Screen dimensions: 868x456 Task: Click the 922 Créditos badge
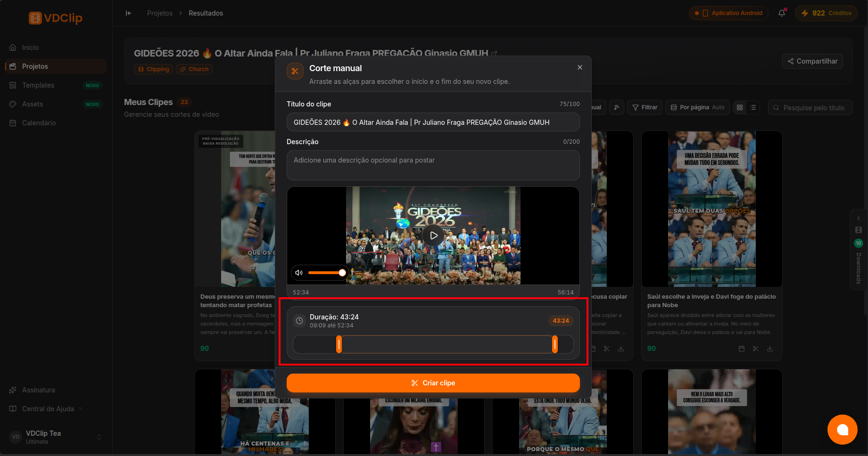pyautogui.click(x=826, y=13)
